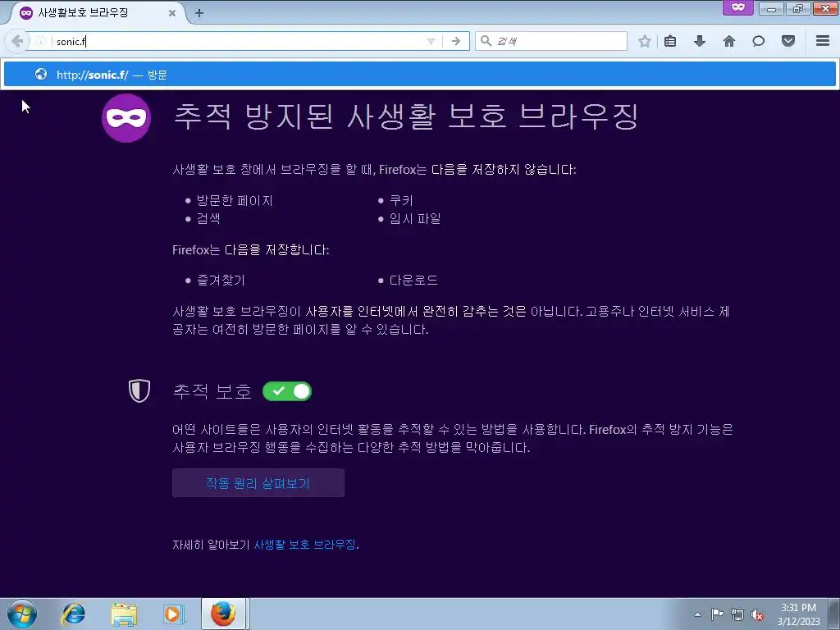The width and height of the screenshot is (840, 630).
Task: Open the 사생활 보호 브라우징 learn more link
Action: tap(304, 545)
